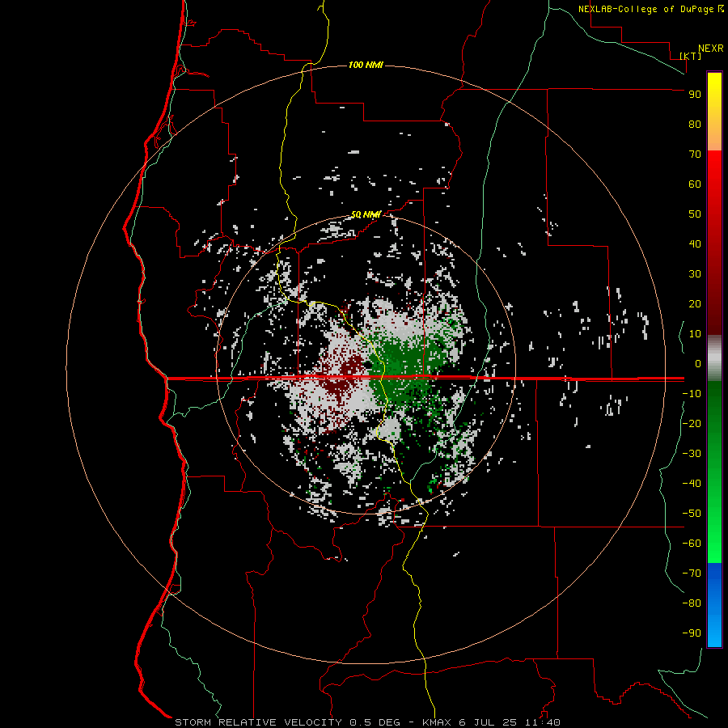
Task: Click the -20 value on velocity scale
Action: pyautogui.click(x=692, y=423)
